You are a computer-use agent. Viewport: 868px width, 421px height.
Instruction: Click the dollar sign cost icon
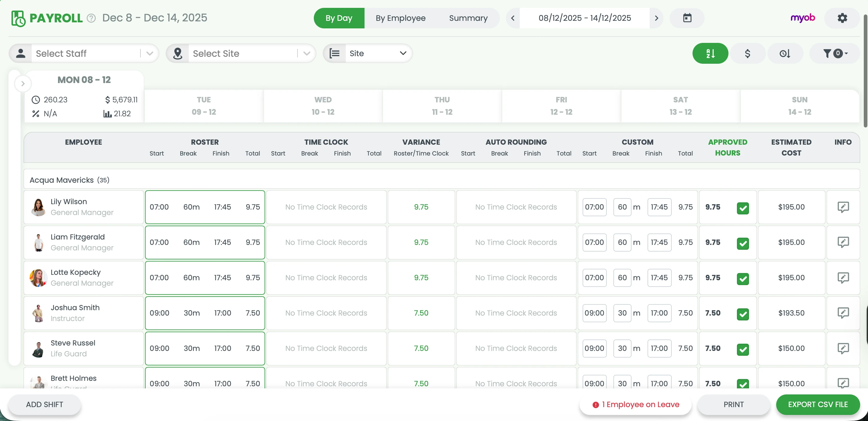(747, 53)
